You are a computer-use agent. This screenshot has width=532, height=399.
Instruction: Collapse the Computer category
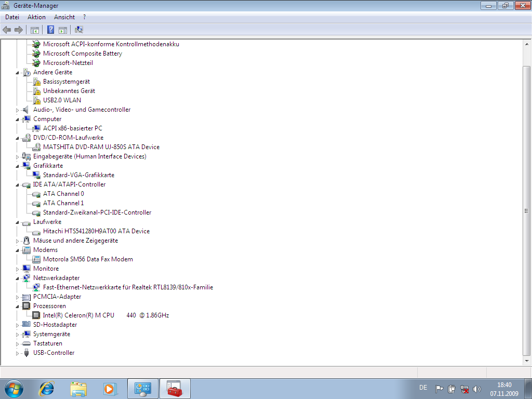point(17,119)
